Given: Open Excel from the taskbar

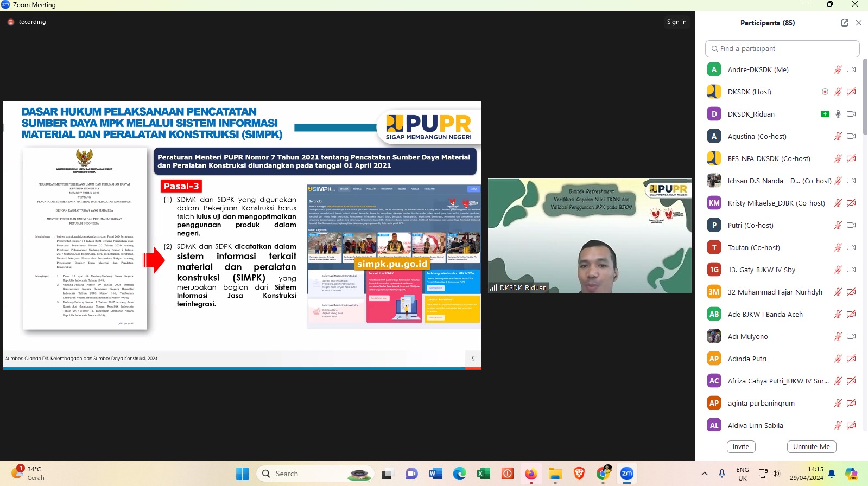Looking at the screenshot, I should pos(483,474).
